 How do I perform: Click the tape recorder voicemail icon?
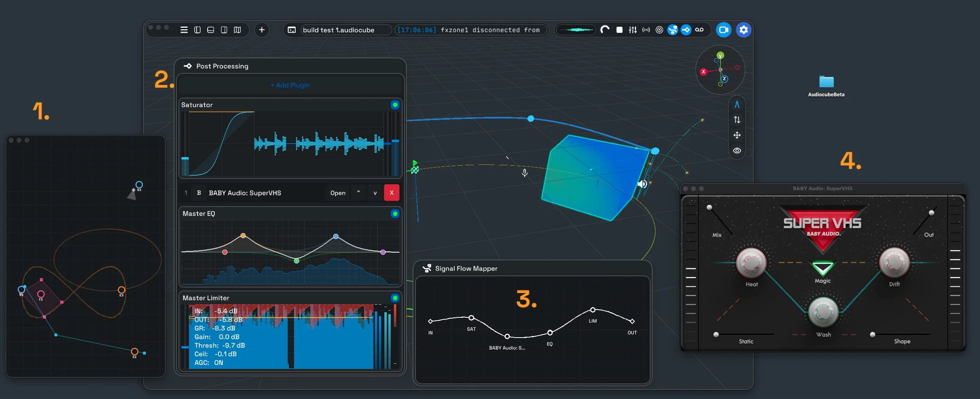pyautogui.click(x=699, y=30)
